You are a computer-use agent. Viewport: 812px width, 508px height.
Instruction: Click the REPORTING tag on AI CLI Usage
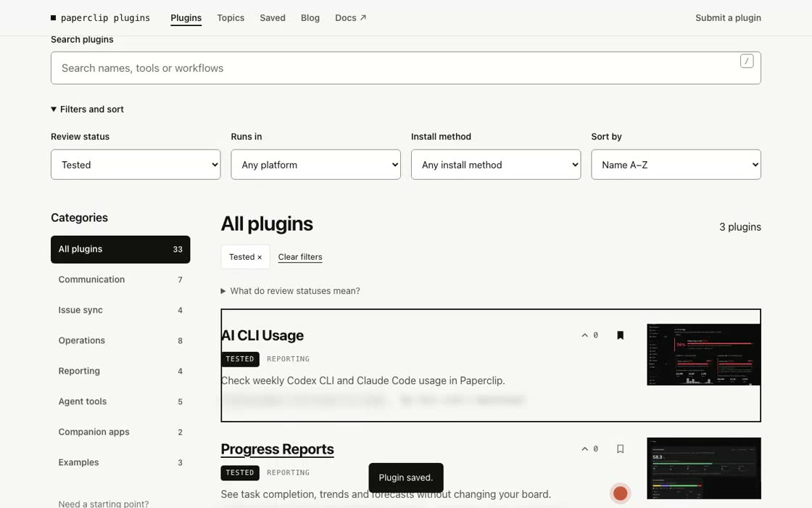(x=288, y=359)
